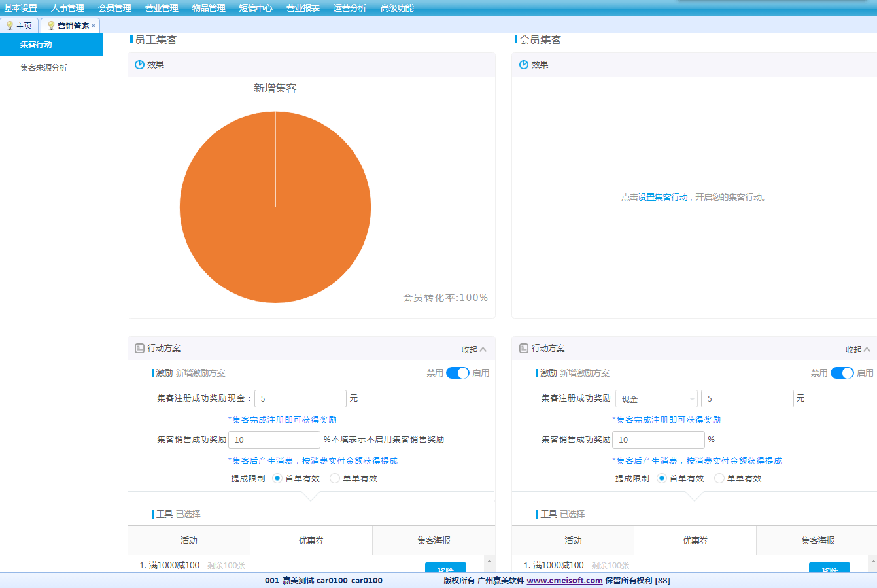Screen dimensions: 877x588
Task: Click the 效果 clock icon under 员工集客
Action: point(139,65)
